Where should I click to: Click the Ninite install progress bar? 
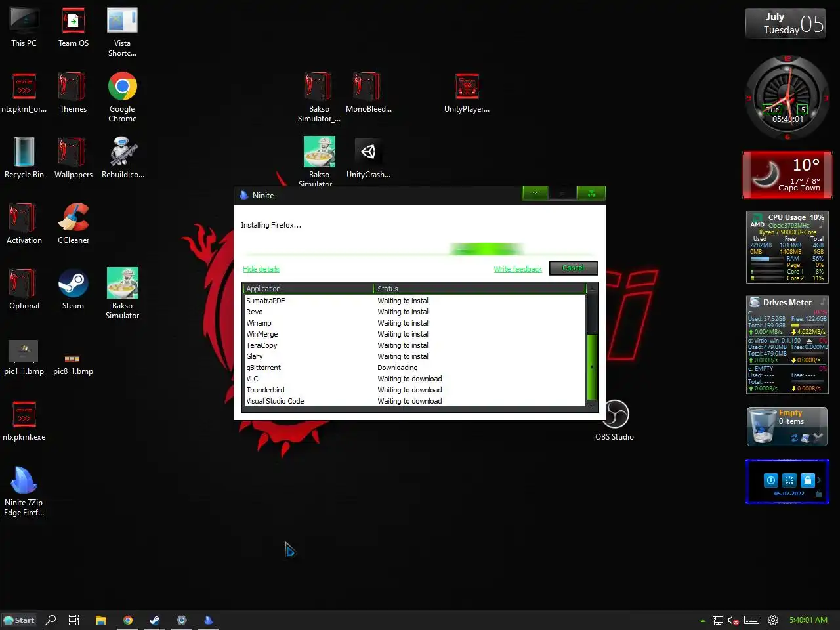[420, 249]
